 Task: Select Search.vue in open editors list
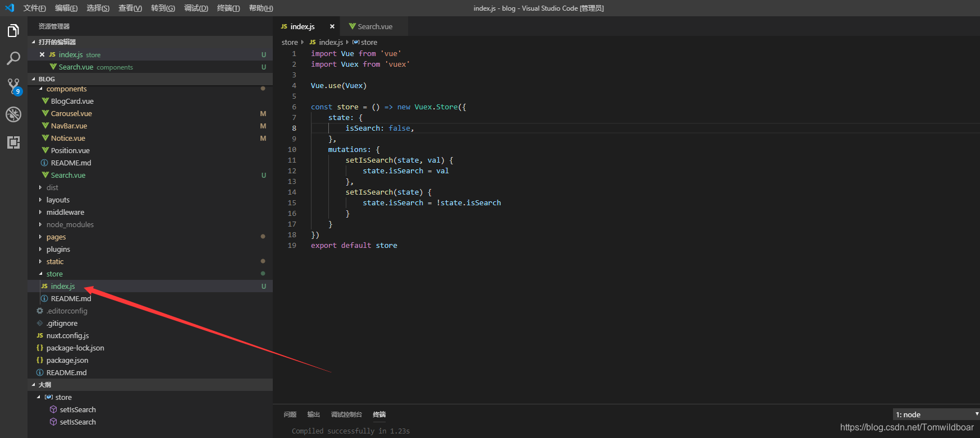click(x=150, y=67)
